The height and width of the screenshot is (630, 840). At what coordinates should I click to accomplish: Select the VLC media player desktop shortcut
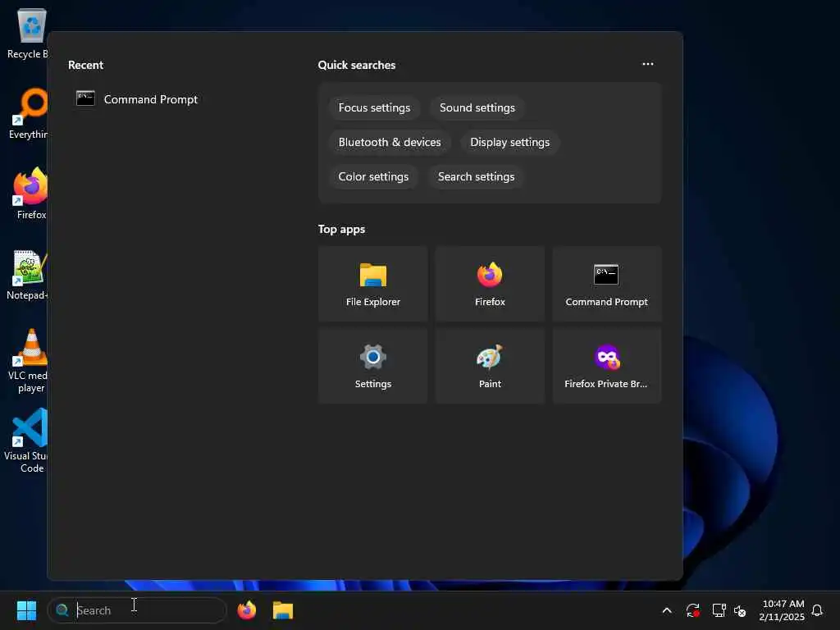(29, 361)
